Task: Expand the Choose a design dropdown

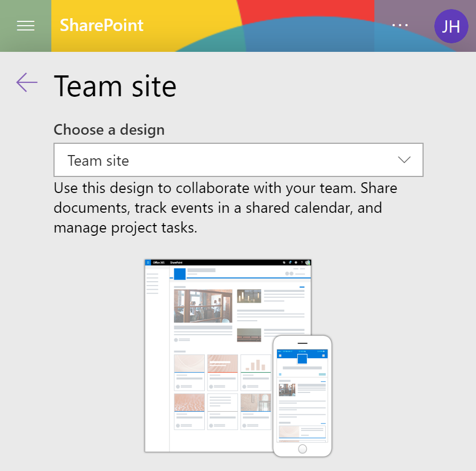Action: click(238, 160)
